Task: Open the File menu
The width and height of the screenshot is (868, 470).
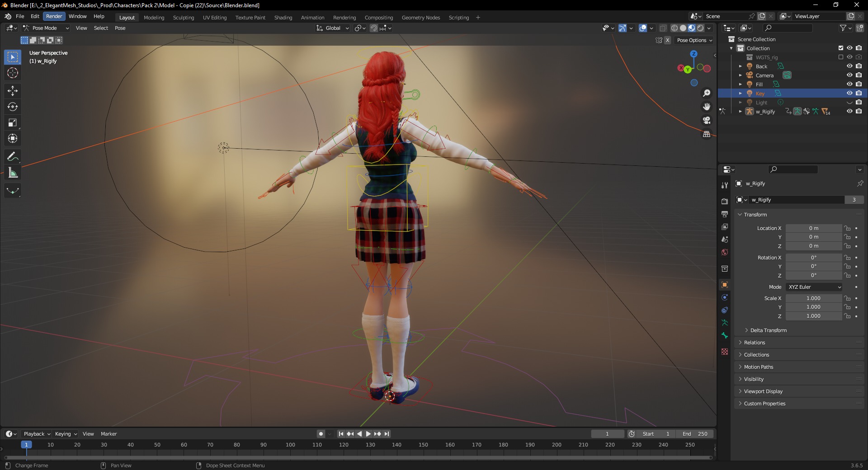Action: click(x=20, y=16)
